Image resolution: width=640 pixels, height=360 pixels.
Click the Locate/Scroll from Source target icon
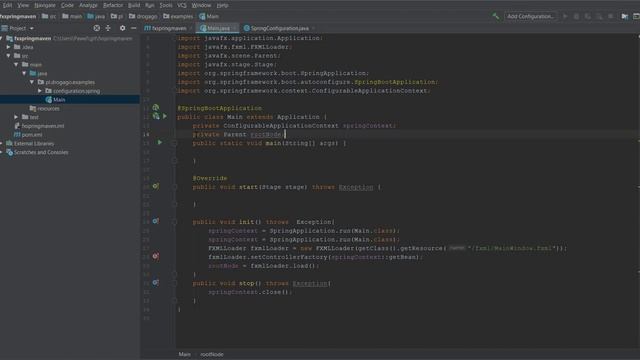[96, 28]
